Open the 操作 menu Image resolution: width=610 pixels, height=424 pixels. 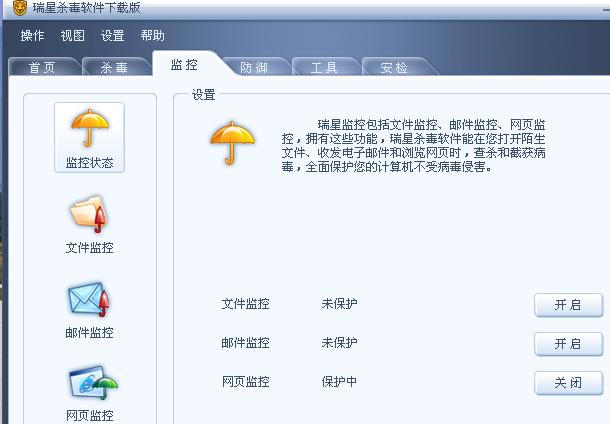[33, 36]
